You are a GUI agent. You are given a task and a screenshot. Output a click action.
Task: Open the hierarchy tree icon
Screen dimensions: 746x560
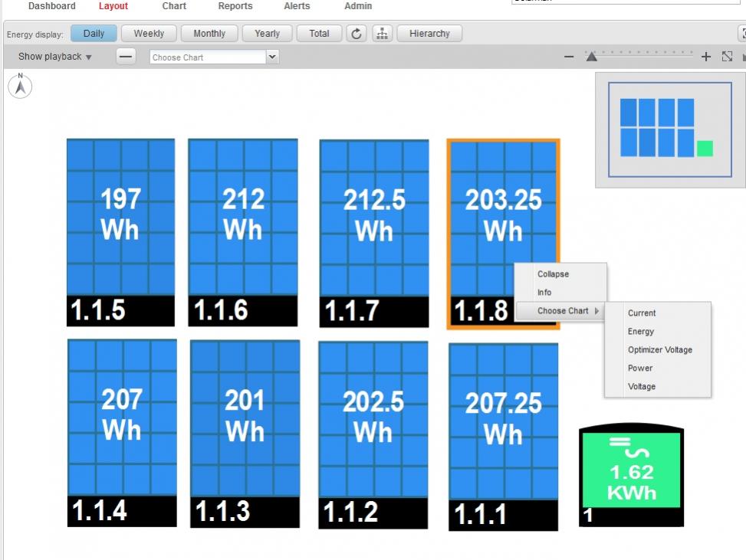(382, 34)
